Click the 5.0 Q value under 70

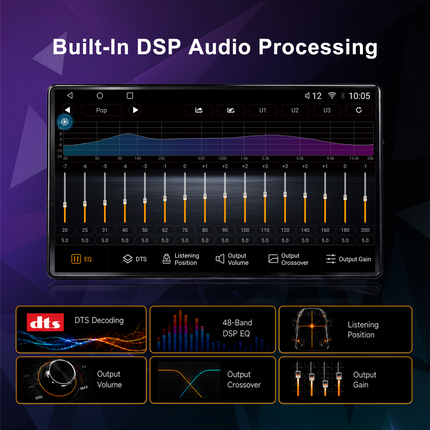pyautogui.click(x=185, y=240)
